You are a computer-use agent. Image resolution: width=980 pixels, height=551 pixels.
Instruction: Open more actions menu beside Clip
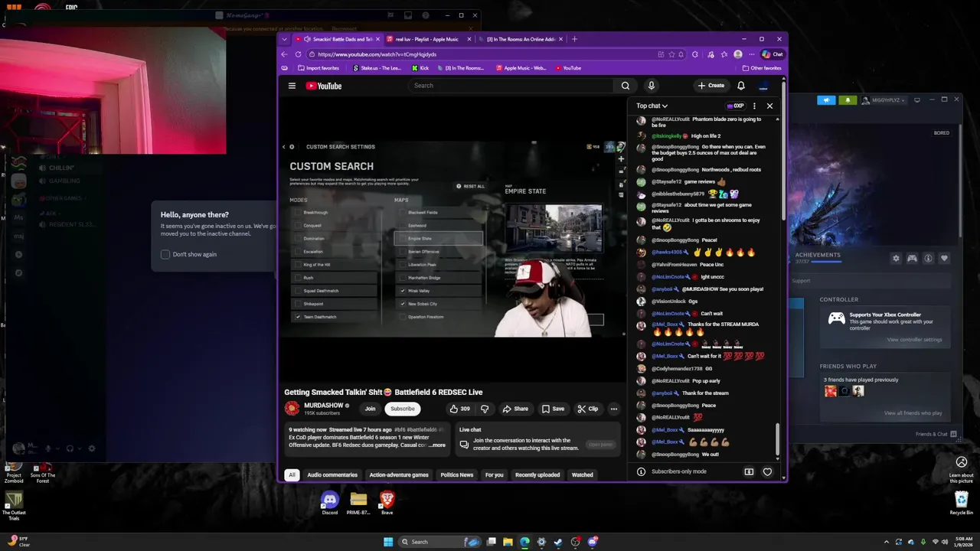[613, 409]
